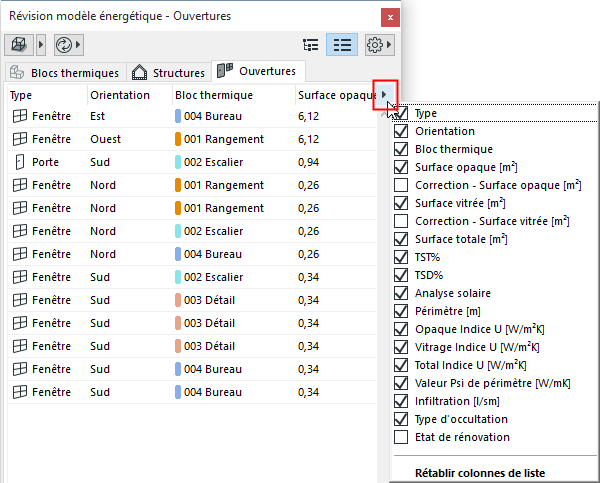Sort by the Orientation column header
The image size is (600, 483).
click(130, 95)
